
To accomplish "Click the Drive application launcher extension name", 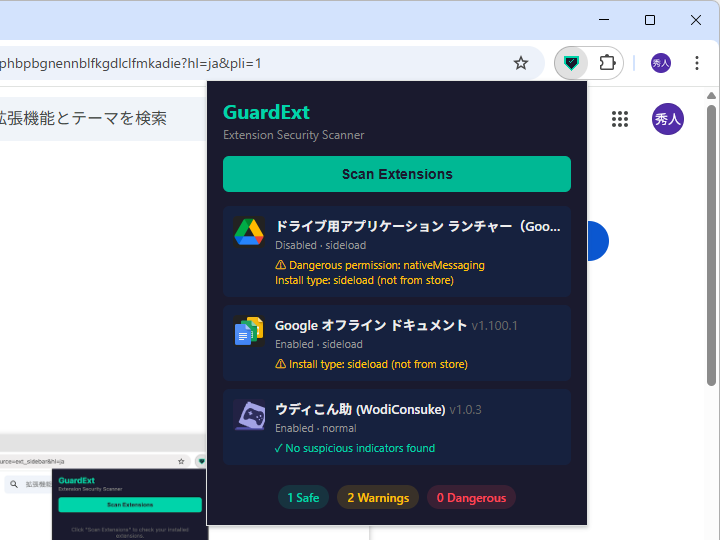I will pyautogui.click(x=417, y=226).
